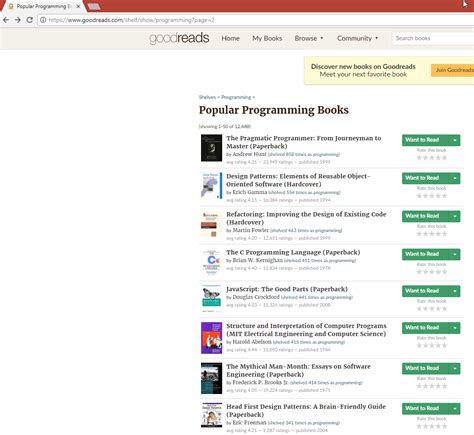474x435 pixels.
Task: Rate Refactoring three stars
Action: [x=432, y=234]
